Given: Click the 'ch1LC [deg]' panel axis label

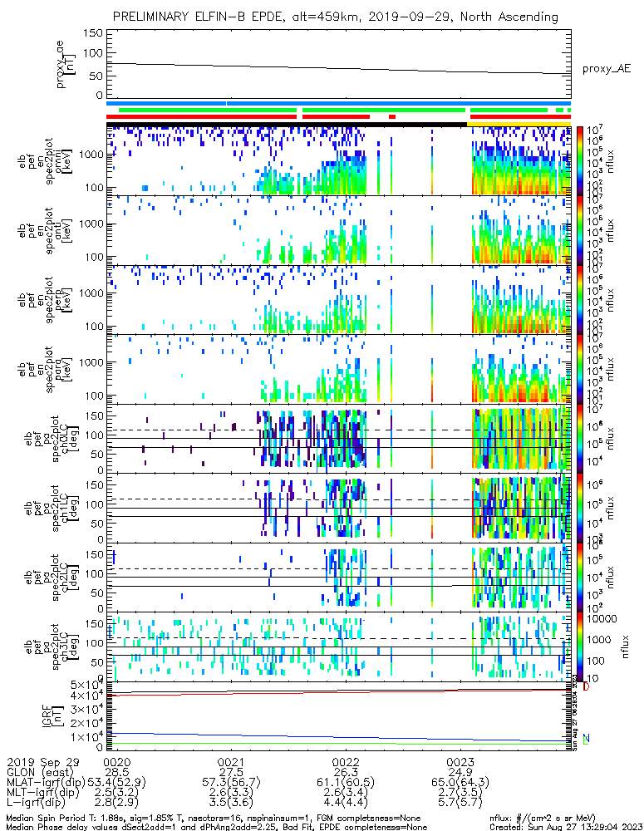Looking at the screenshot, I should 70,509.
